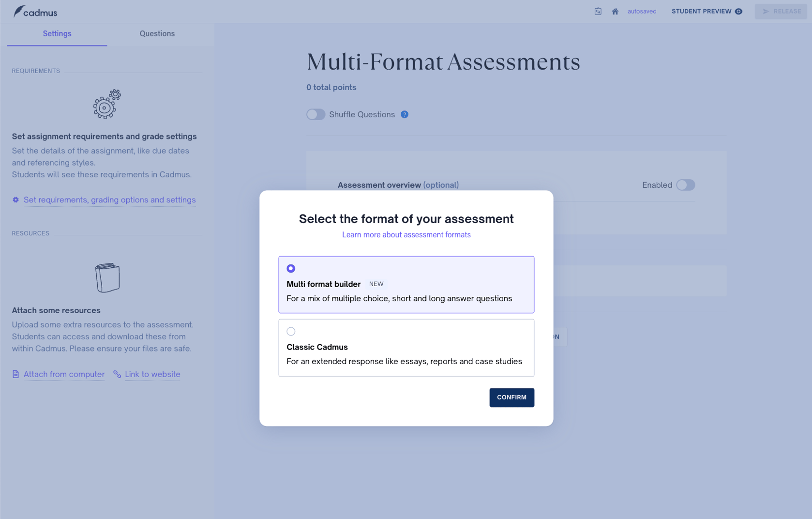Screen dimensions: 812x519
Task: Select the Classic Cadmus radio button
Action: pyautogui.click(x=291, y=331)
